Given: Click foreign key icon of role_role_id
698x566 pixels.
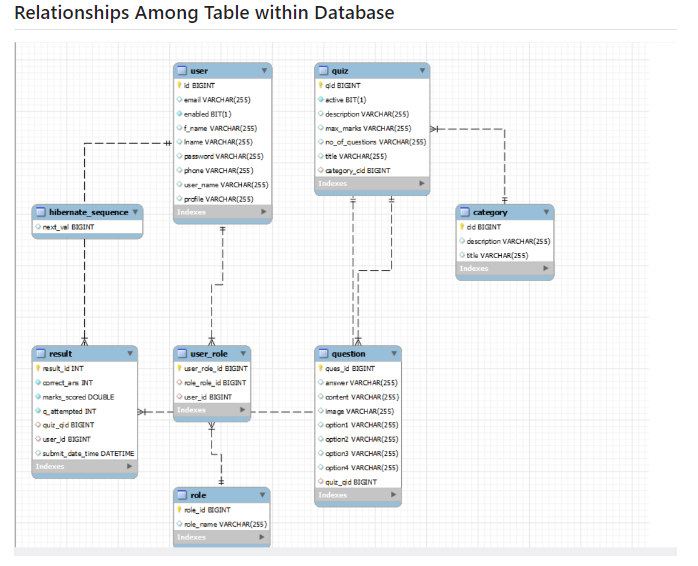Looking at the screenshot, I should (179, 382).
